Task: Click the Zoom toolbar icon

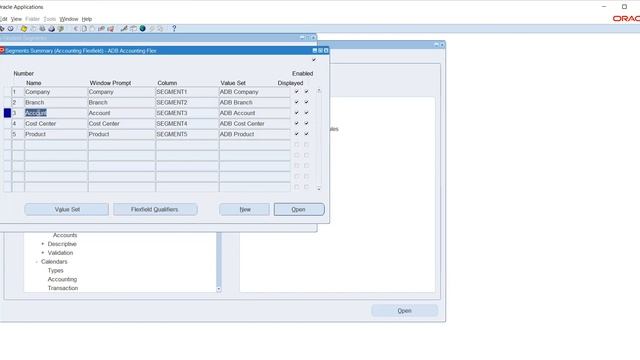Action: point(133,29)
